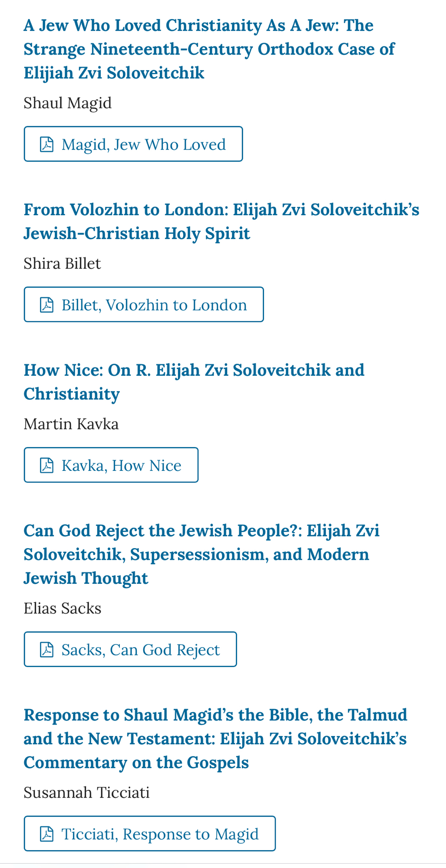Click PDF icon beside Billet, Volozhin to London
446x868 pixels.
(x=47, y=305)
